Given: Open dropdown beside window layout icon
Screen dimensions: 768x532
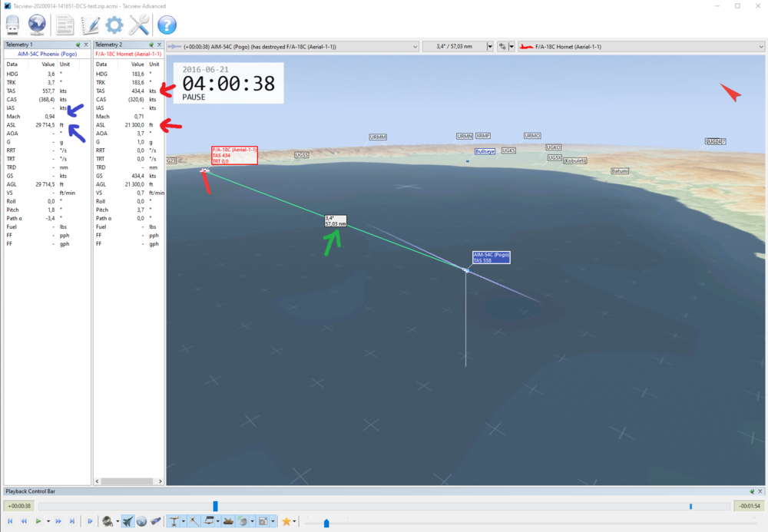Looking at the screenshot, I should [x=273, y=521].
